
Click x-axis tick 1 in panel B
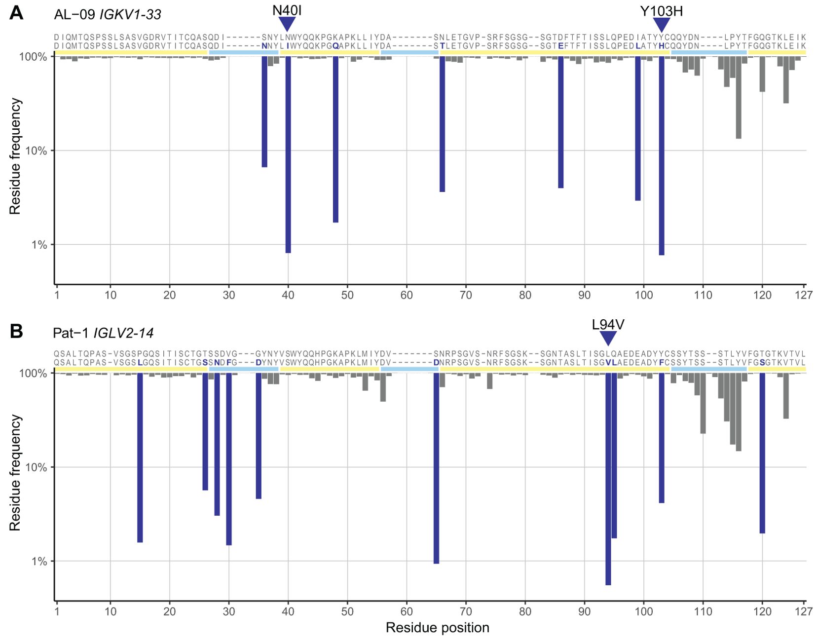click(x=57, y=612)
